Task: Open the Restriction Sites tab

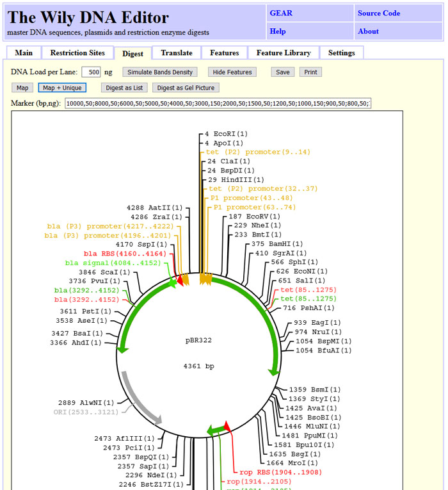Action: click(x=77, y=53)
